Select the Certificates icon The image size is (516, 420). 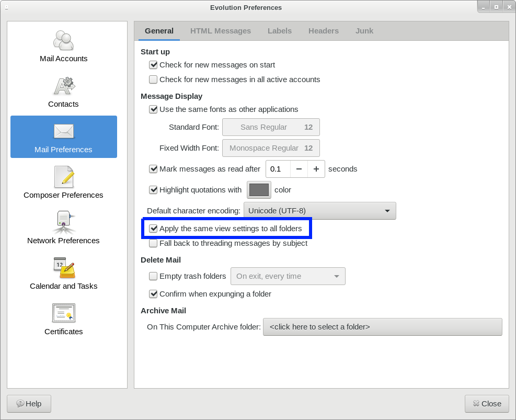tap(63, 313)
